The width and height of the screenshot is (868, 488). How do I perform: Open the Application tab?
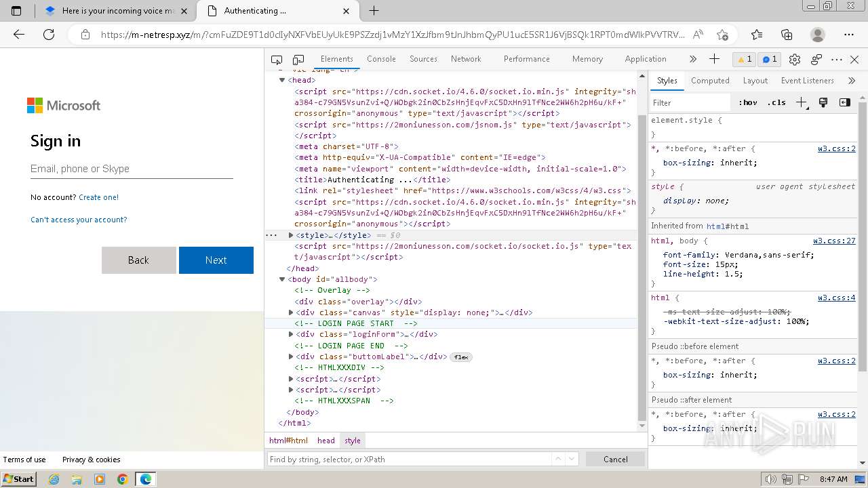point(646,59)
